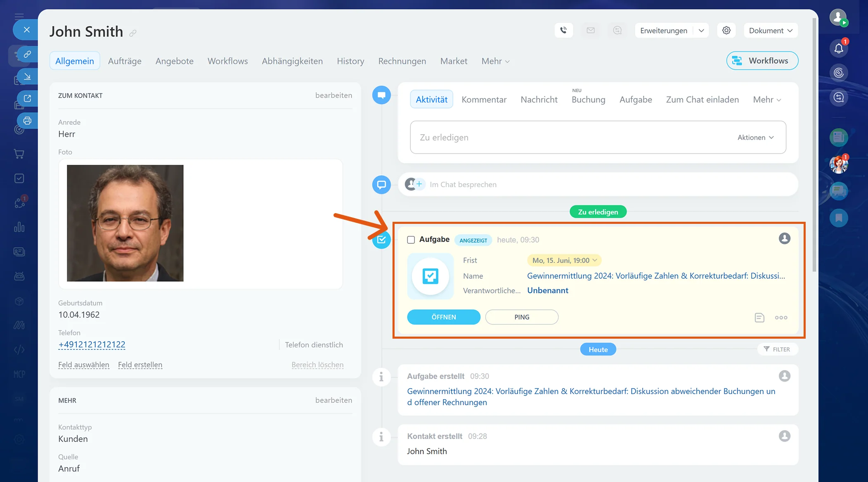Click the phone call icon
This screenshot has width=868, height=482.
click(563, 30)
